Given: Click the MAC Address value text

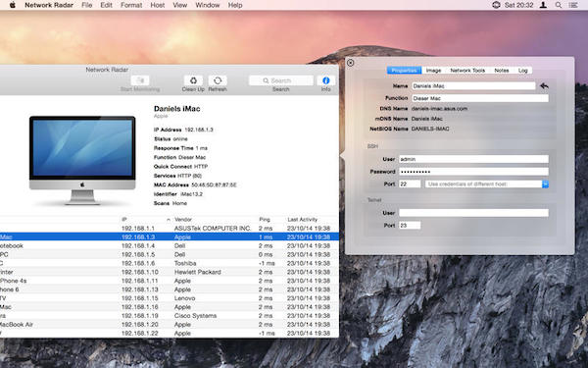Looking at the screenshot, I should pyautogui.click(x=214, y=184).
